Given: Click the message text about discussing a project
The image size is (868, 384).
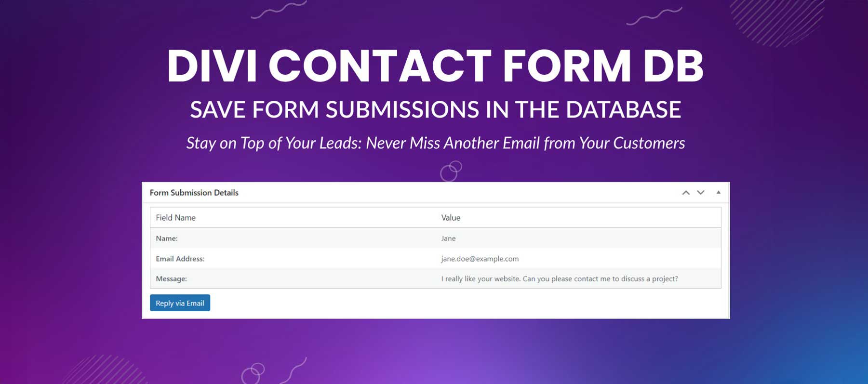Looking at the screenshot, I should click(x=559, y=279).
